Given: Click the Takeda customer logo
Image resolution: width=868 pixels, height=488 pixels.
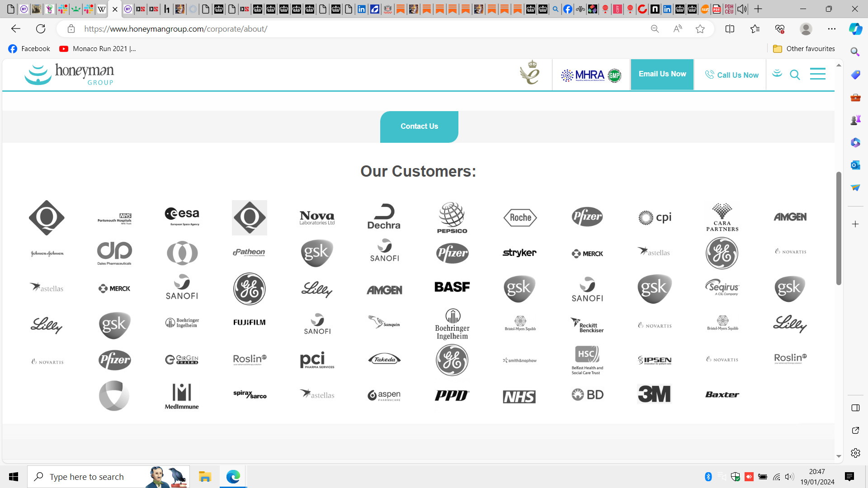Looking at the screenshot, I should [384, 359].
